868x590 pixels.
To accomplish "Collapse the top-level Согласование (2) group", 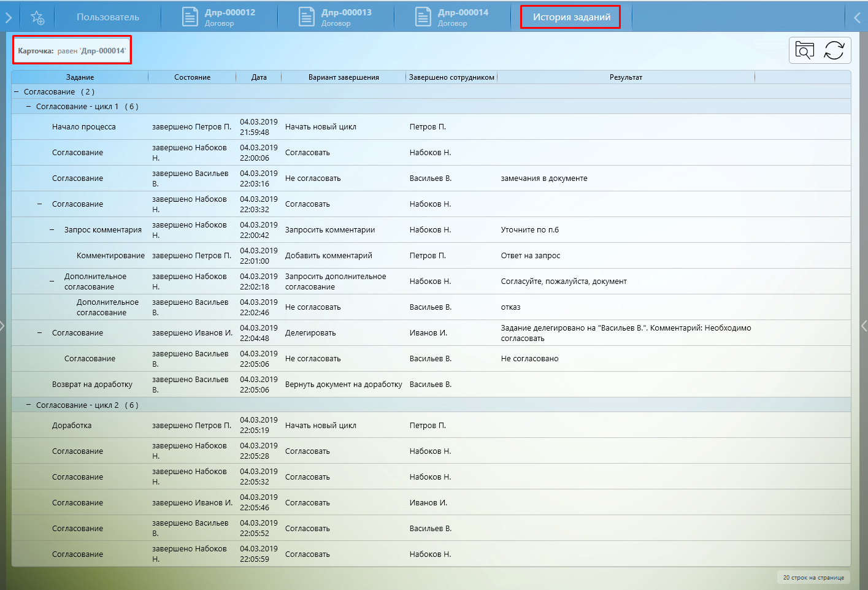I will click(x=17, y=92).
